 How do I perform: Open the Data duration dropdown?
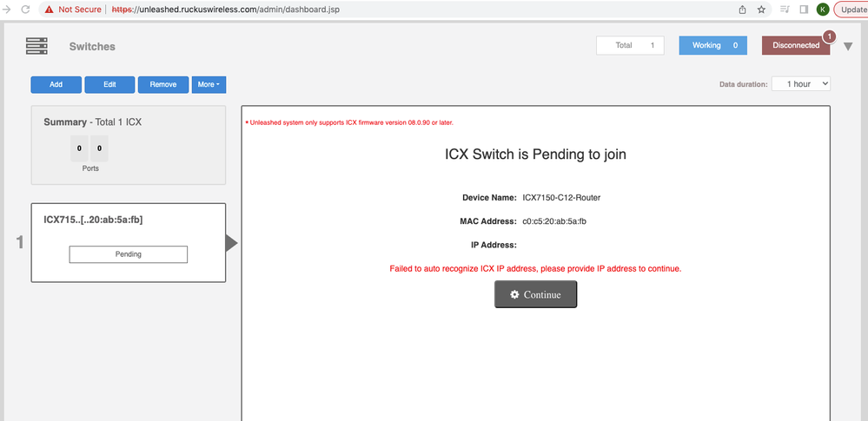(x=801, y=84)
